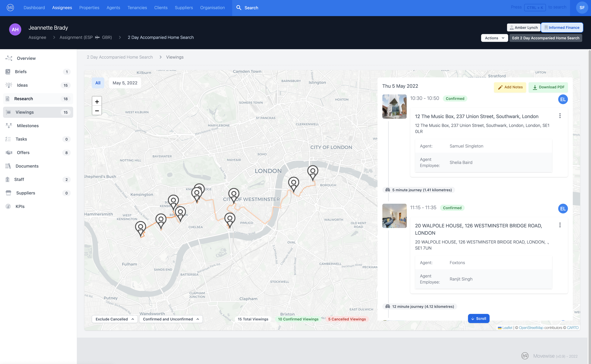Open Music Box viewing three-dot menu
Image resolution: width=591 pixels, height=364 pixels.
[x=560, y=116]
